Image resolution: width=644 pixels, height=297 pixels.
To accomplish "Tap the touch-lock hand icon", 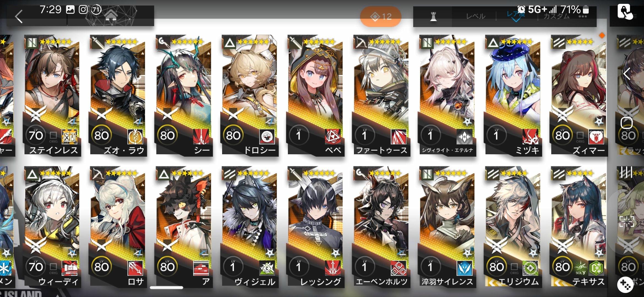I will [x=625, y=12].
